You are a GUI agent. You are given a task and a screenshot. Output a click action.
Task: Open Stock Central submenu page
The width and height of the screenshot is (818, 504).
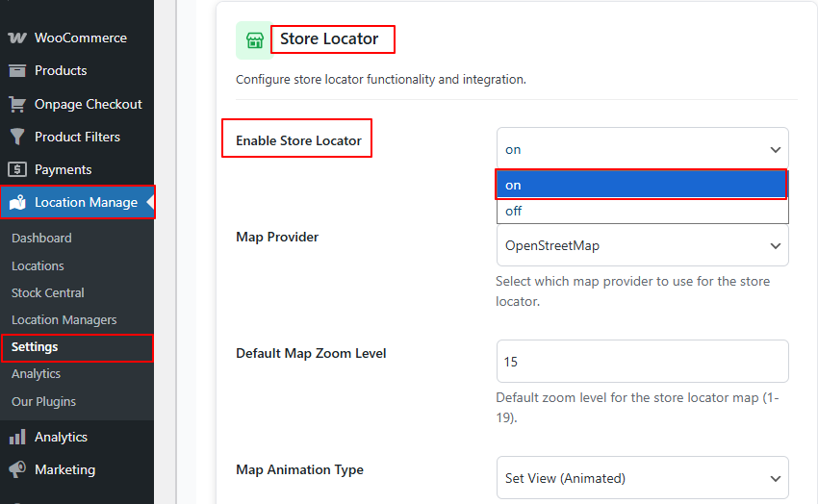(x=48, y=292)
